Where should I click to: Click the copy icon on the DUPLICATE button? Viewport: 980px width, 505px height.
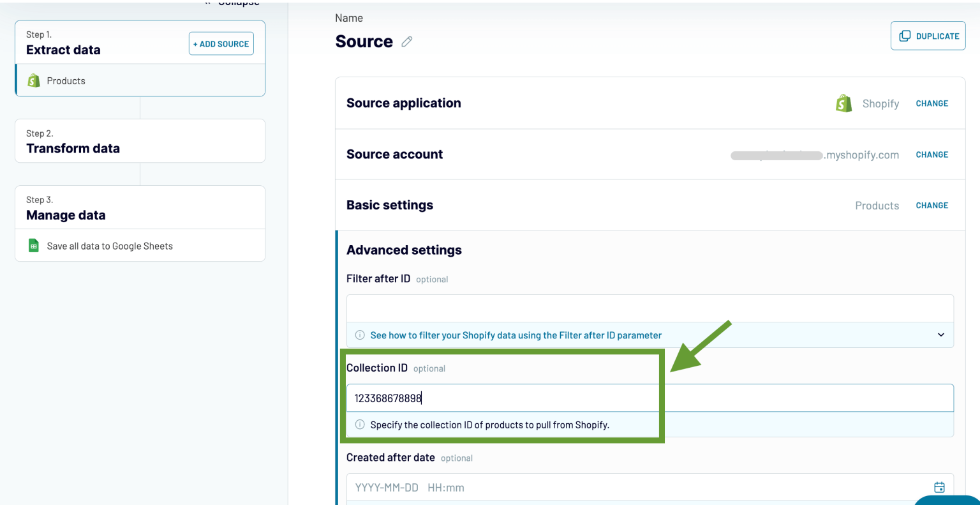(x=905, y=36)
